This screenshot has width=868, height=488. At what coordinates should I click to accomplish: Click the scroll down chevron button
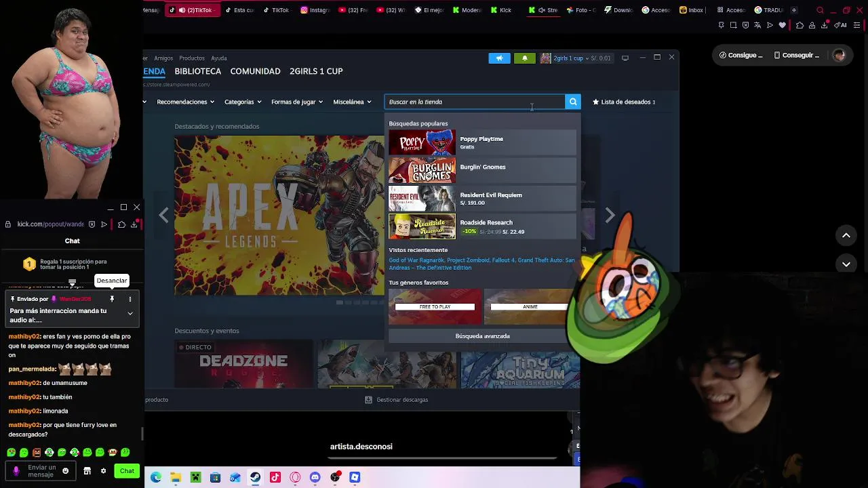pos(846,264)
